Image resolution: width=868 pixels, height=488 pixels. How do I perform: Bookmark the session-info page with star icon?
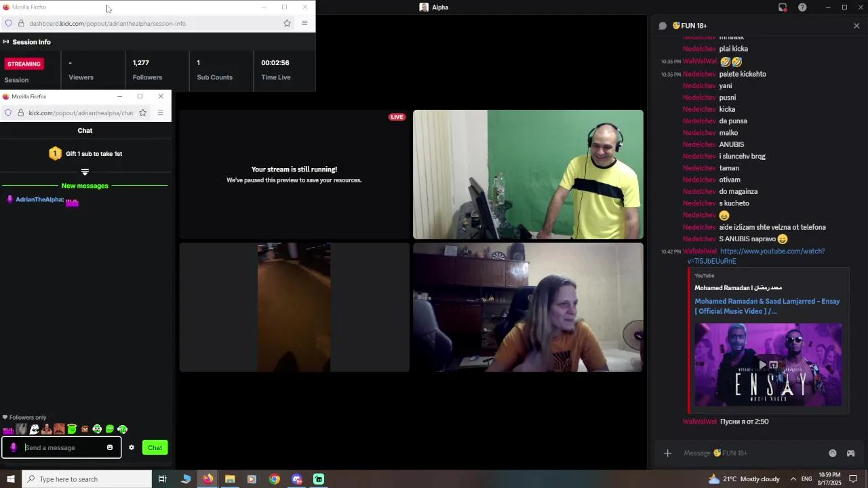pyautogui.click(x=287, y=23)
